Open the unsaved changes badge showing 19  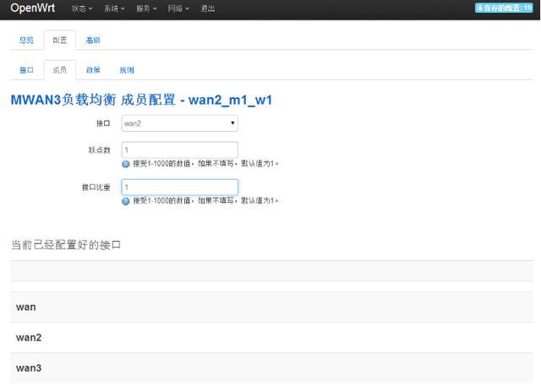504,8
